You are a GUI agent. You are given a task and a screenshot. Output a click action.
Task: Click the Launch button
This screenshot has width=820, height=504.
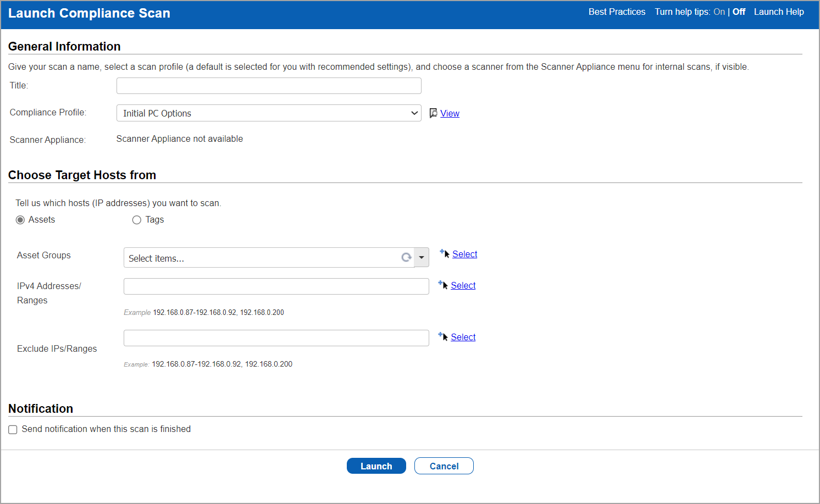coord(376,466)
